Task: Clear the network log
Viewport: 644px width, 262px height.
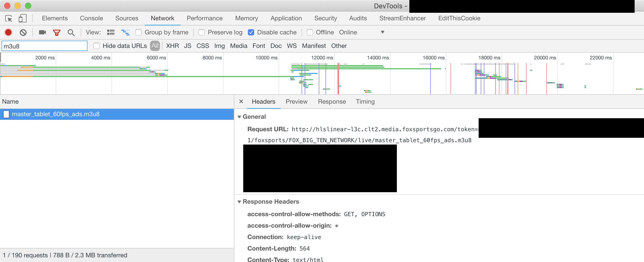Action: point(23,32)
